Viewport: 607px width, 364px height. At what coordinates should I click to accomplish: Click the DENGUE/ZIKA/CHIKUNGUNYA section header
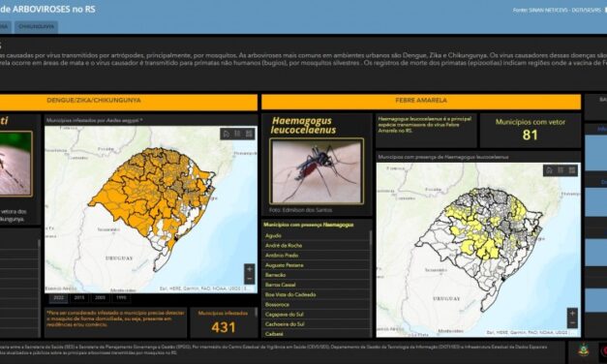pos(129,102)
